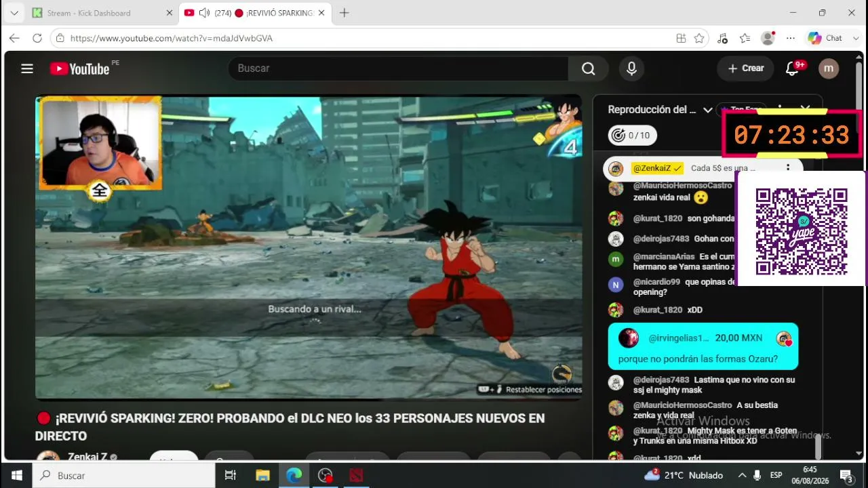
Task: Open the Edge profile icon
Action: click(x=768, y=39)
